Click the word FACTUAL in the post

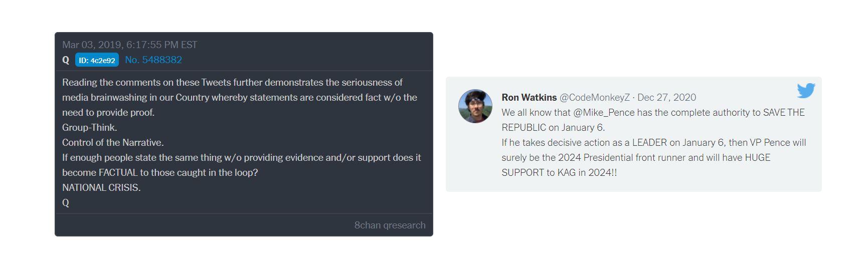(118, 172)
